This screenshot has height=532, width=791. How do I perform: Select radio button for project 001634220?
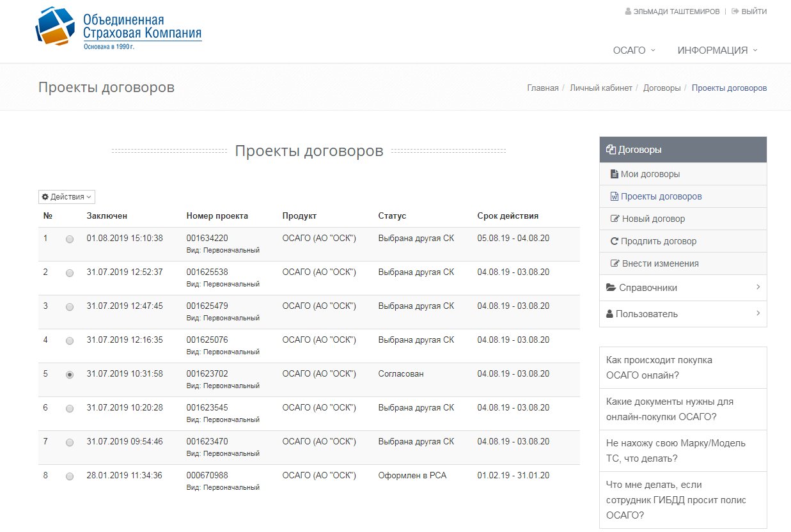pos(70,239)
